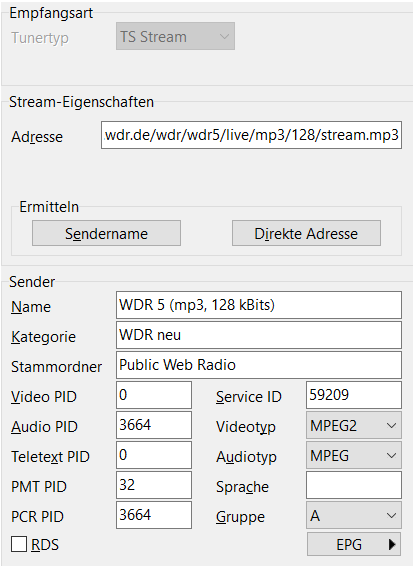Viewport: 413px width, 566px height.
Task: Click the Kategorie label
Action: point(43,337)
